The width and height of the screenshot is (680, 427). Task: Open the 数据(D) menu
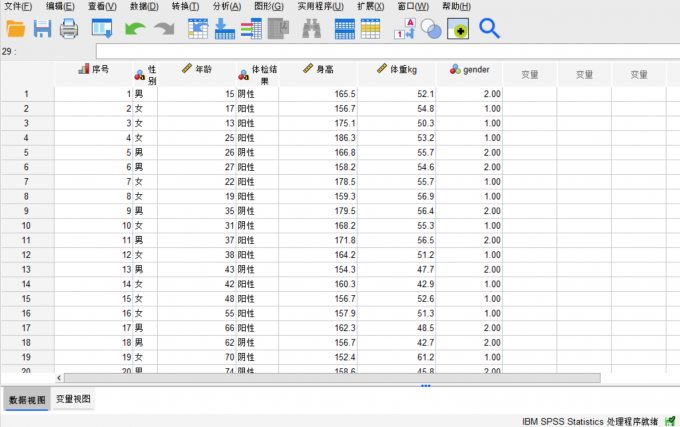[x=144, y=7]
